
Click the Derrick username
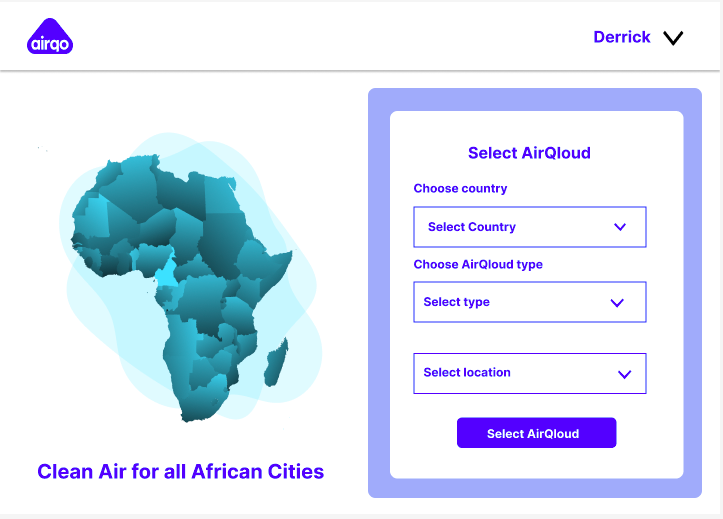tap(622, 37)
